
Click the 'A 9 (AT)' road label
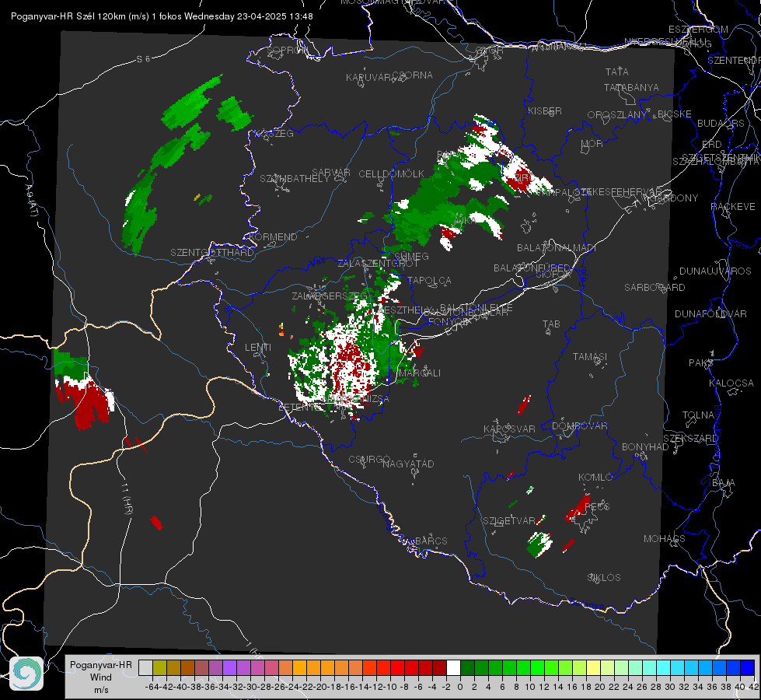(30, 200)
